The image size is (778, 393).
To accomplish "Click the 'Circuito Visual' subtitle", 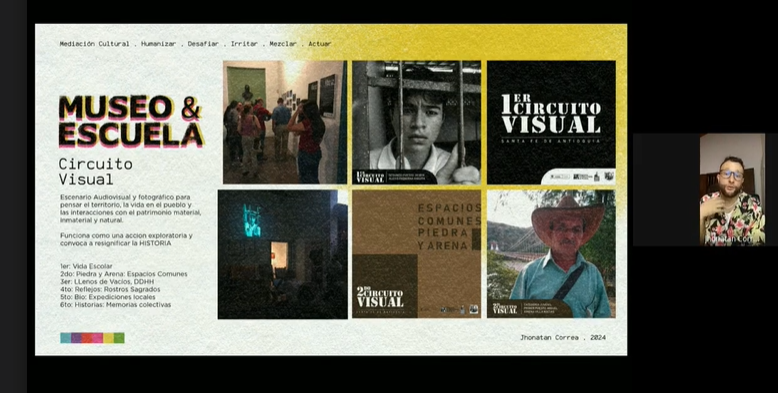I will tap(96, 171).
